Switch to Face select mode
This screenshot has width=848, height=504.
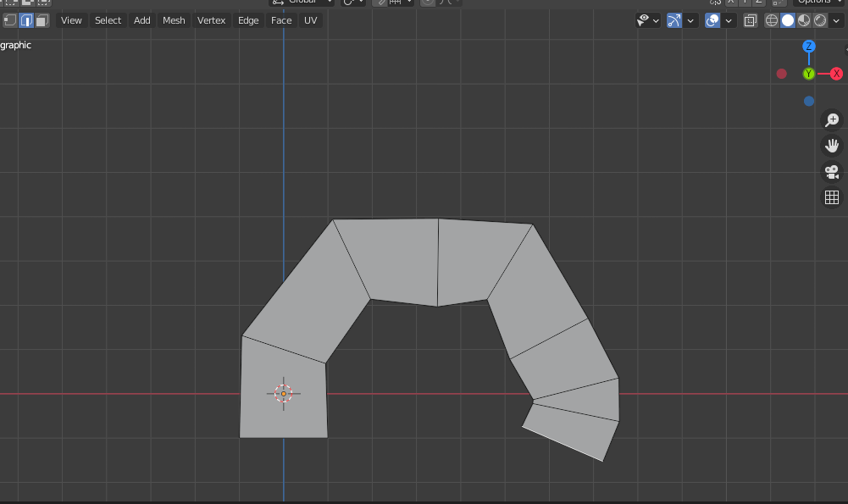(42, 20)
